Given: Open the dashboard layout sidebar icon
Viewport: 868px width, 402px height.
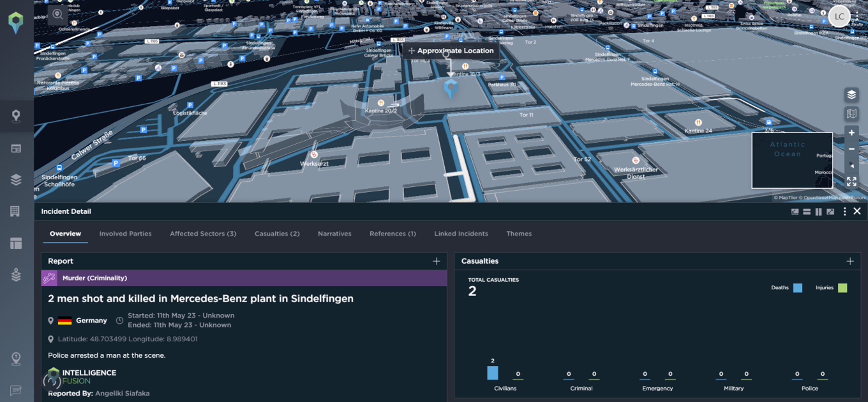Looking at the screenshot, I should [x=16, y=243].
